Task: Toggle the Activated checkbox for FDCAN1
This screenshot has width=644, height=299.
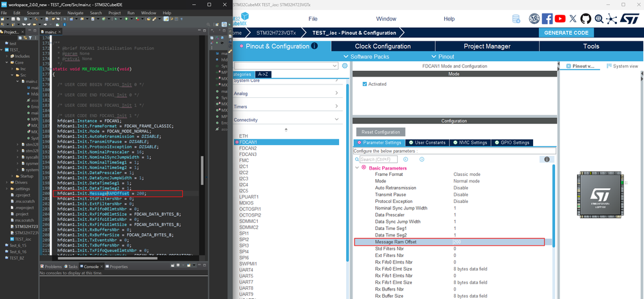Action: click(365, 84)
